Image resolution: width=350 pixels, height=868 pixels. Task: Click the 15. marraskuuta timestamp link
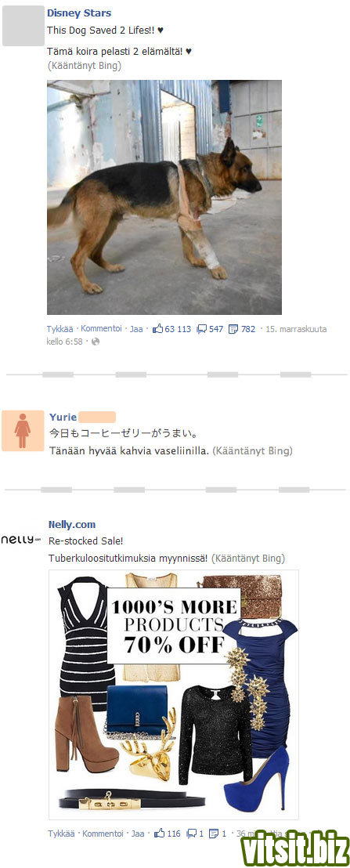296,329
